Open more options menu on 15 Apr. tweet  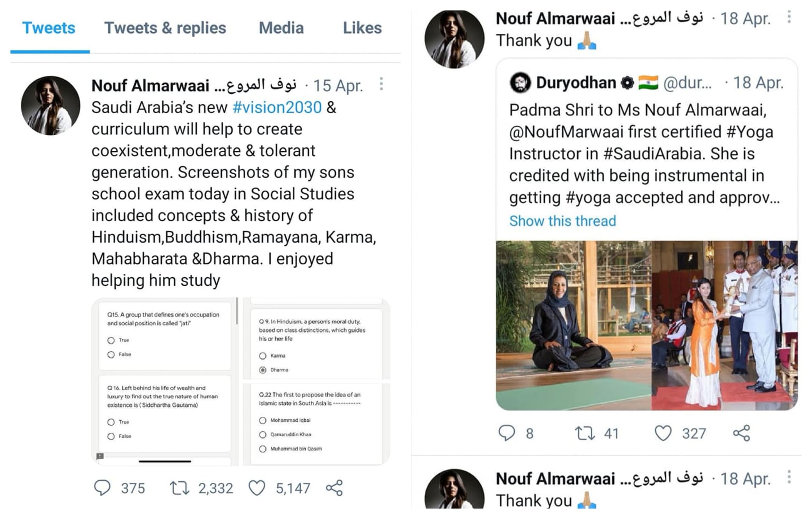(x=381, y=84)
